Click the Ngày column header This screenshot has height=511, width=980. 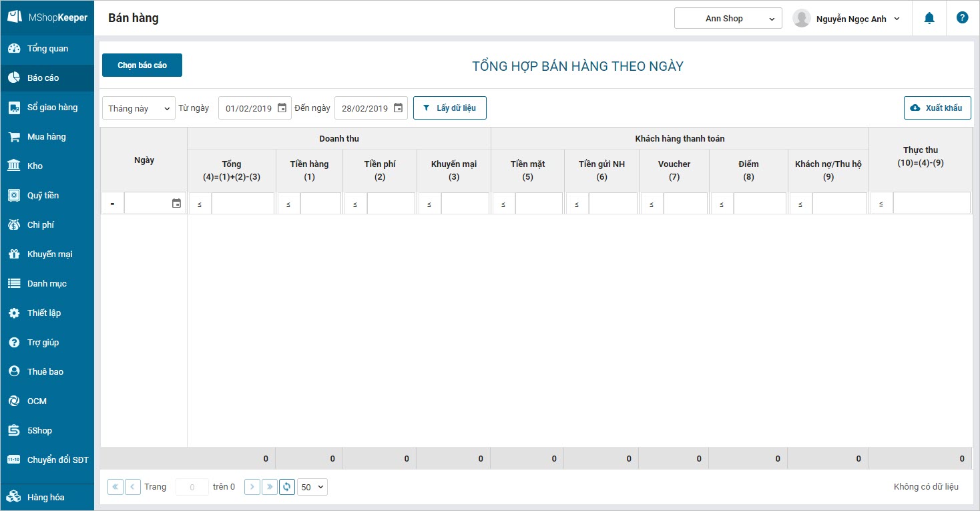click(144, 160)
